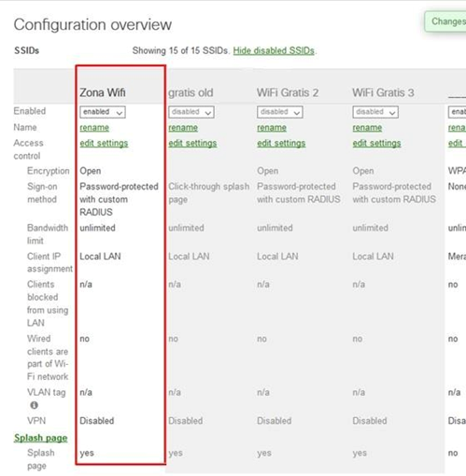The height and width of the screenshot is (476, 466).
Task: Click the Client IP assignment row label
Action: [49, 262]
